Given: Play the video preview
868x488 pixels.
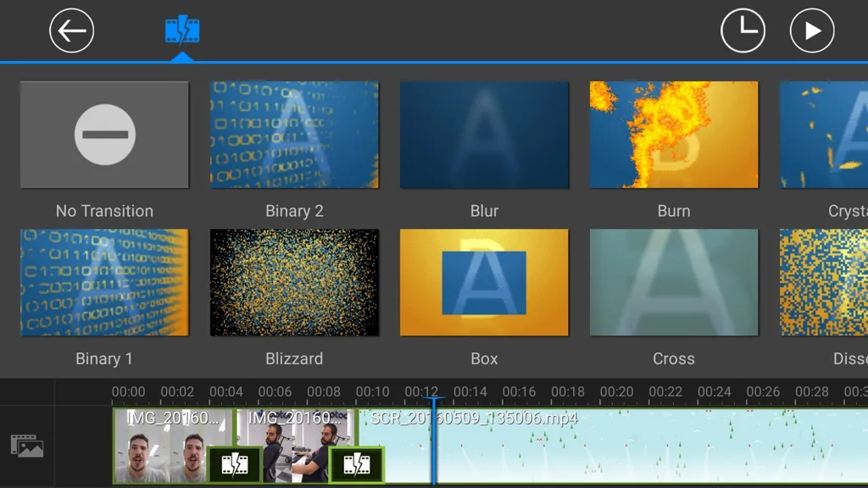Looking at the screenshot, I should tap(812, 30).
